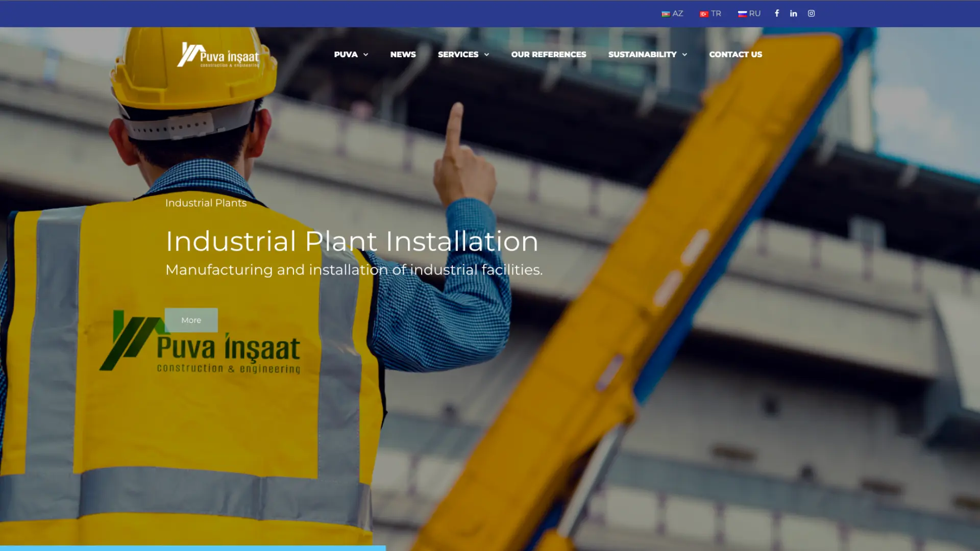This screenshot has width=980, height=551.
Task: Click the Azerbaijan flag icon
Action: click(666, 14)
